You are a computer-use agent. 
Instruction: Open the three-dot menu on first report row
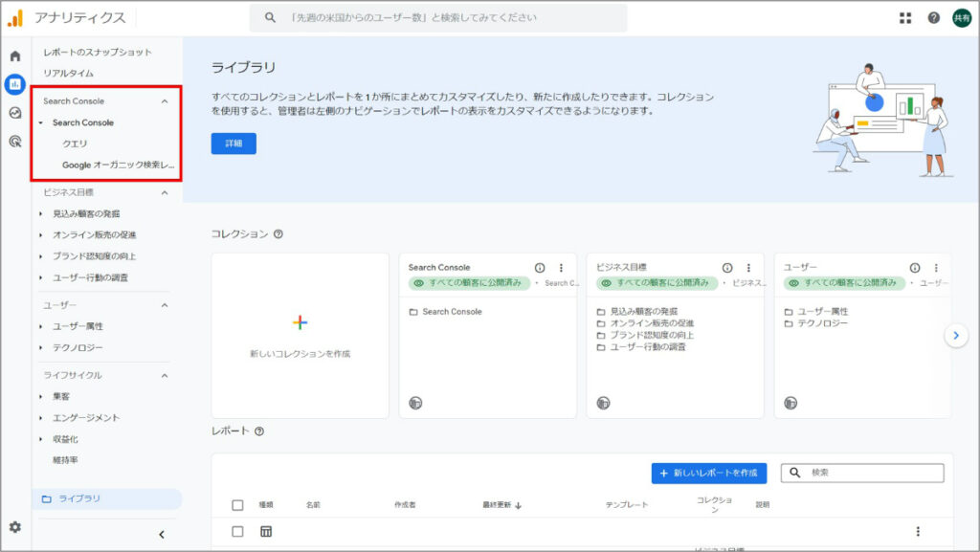[x=918, y=531]
